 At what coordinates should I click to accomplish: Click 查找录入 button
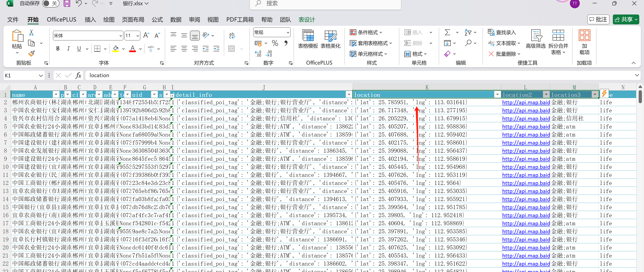tap(502, 32)
